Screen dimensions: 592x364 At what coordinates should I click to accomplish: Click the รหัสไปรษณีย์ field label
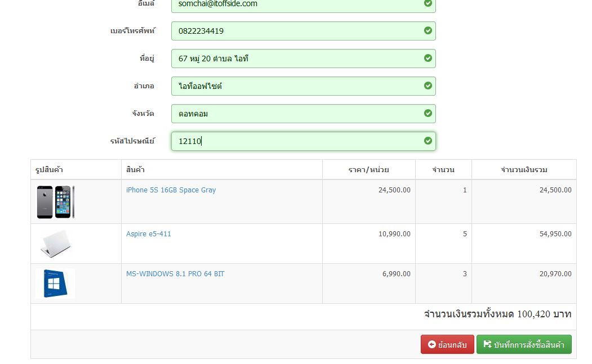click(132, 141)
